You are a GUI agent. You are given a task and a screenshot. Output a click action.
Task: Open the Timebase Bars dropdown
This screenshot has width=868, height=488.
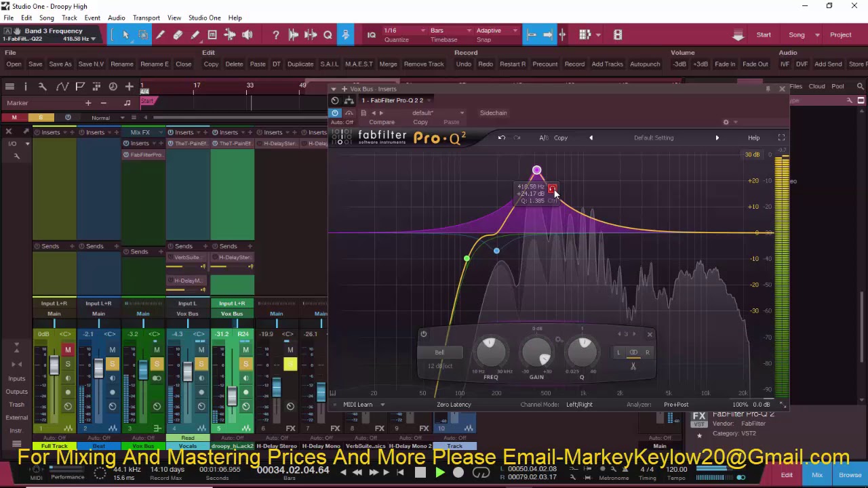click(450, 30)
